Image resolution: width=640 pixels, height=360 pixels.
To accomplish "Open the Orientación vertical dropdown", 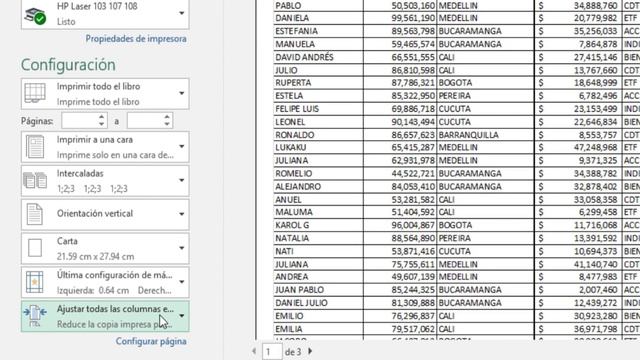I will click(x=182, y=214).
